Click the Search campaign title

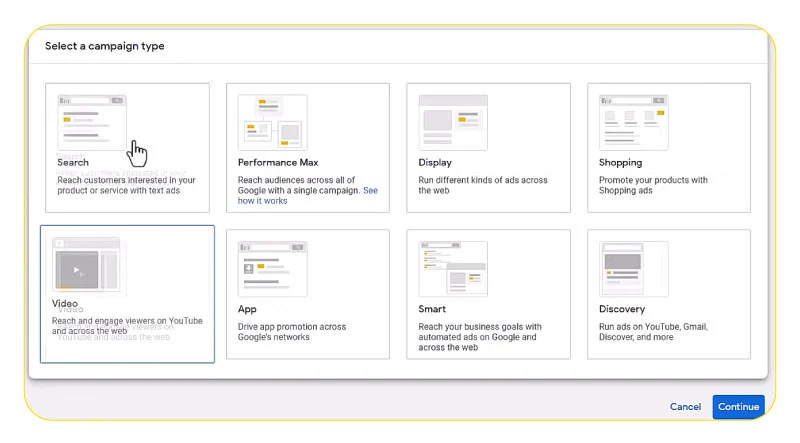[x=73, y=162]
